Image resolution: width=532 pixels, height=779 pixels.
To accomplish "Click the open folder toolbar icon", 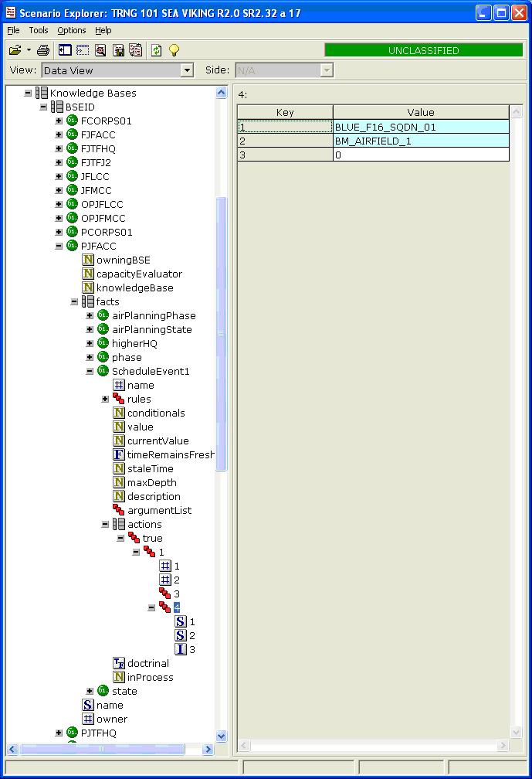I will [15, 50].
